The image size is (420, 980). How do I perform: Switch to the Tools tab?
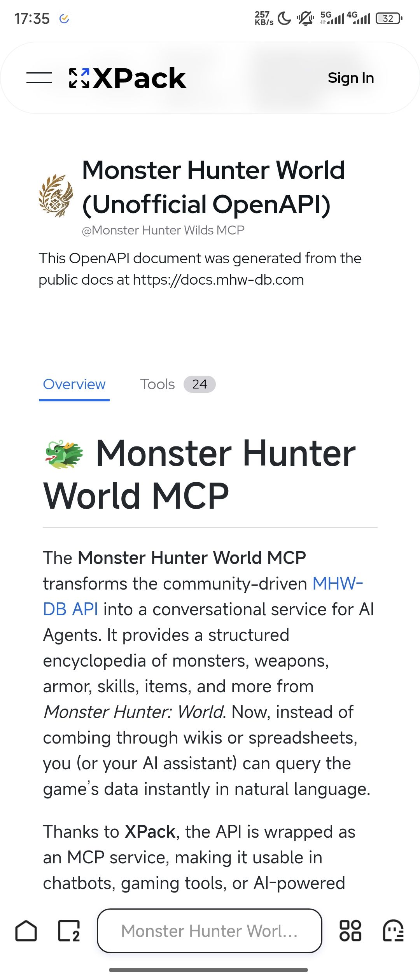(x=157, y=384)
